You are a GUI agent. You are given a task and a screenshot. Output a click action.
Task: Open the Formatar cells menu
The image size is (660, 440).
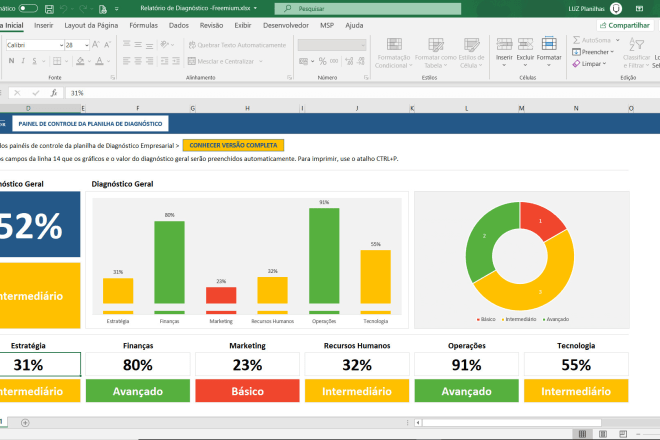[x=549, y=53]
